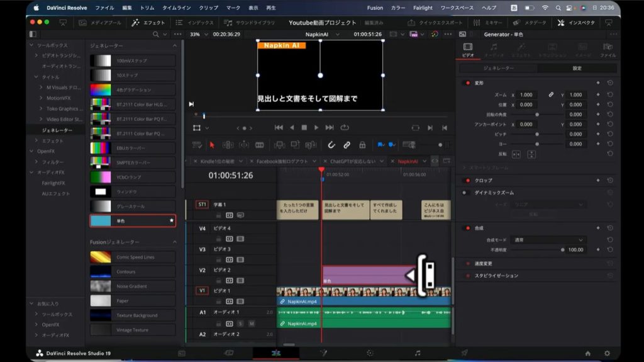Switch to the ChatGPTが反応しない timeline tab

pyautogui.click(x=352, y=161)
